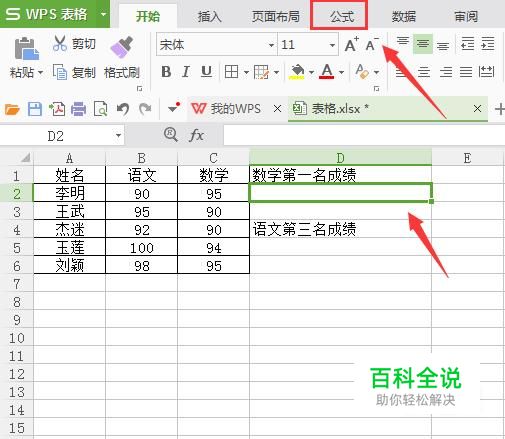Open font settings dialog launcher
This screenshot has width=505, height=439.
click(377, 89)
